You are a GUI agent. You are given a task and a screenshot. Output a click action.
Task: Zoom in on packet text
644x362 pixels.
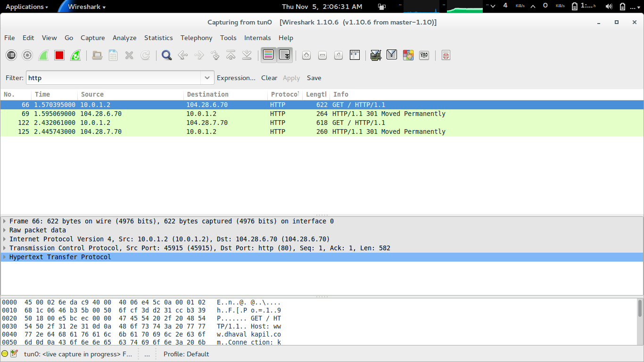306,55
